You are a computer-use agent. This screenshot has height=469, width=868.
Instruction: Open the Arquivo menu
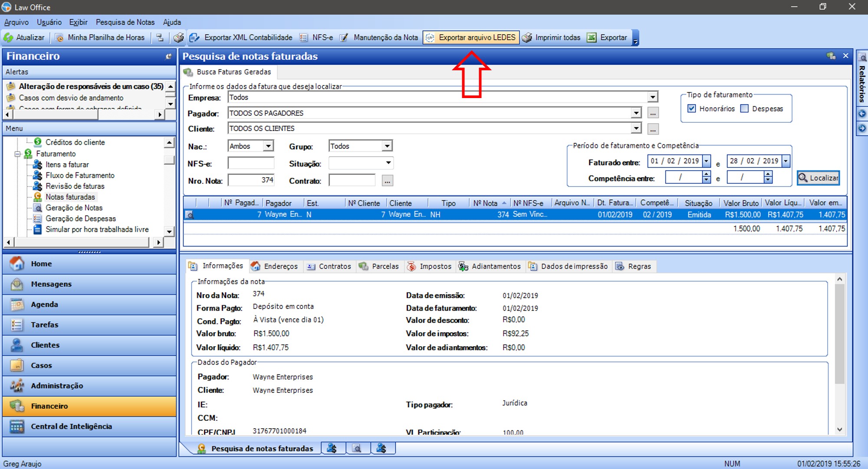coord(16,22)
